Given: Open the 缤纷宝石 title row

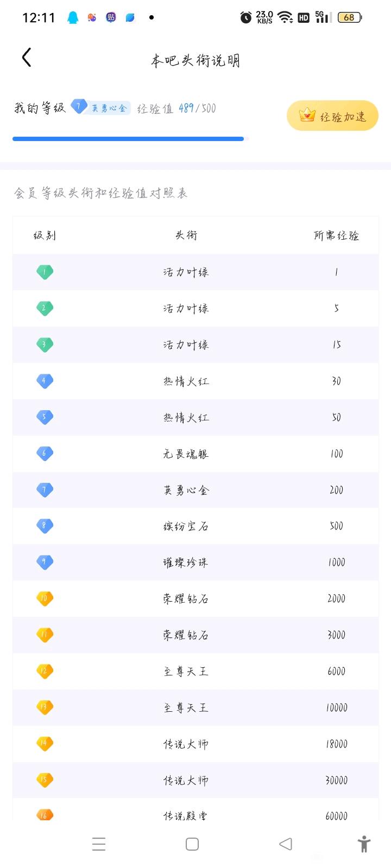Looking at the screenshot, I should tap(195, 526).
